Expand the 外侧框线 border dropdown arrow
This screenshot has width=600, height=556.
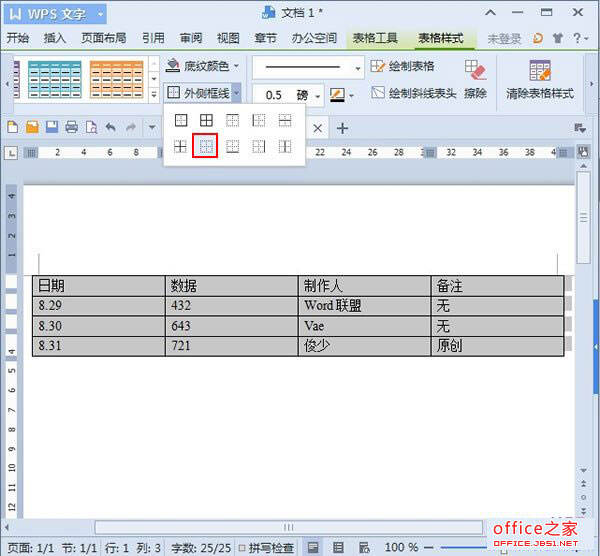pos(237,93)
